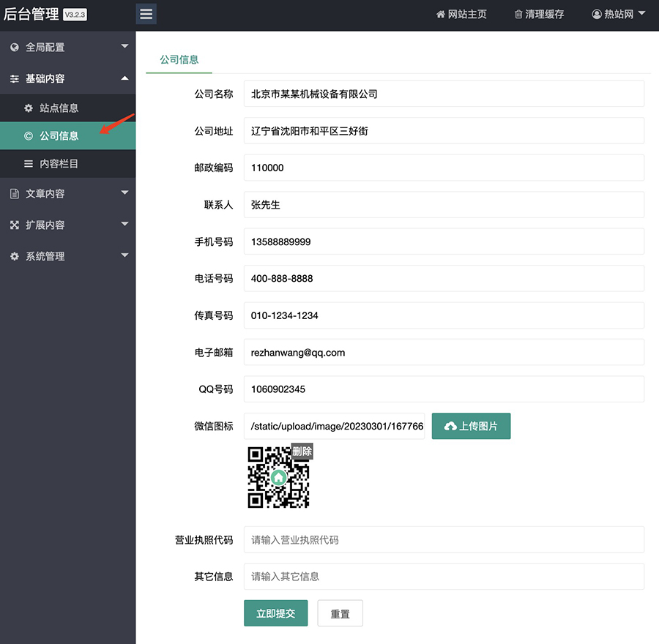
Task: Collapse the 基础内容 menu arrow
Action: pyautogui.click(x=124, y=78)
